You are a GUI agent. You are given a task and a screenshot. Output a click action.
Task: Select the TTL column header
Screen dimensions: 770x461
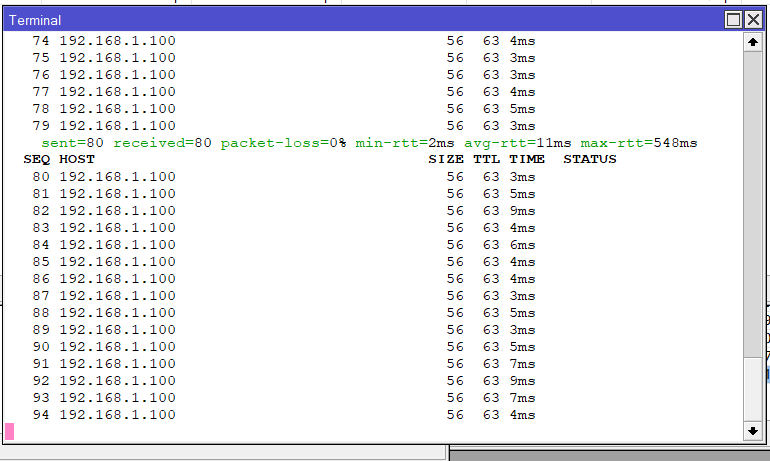[487, 160]
